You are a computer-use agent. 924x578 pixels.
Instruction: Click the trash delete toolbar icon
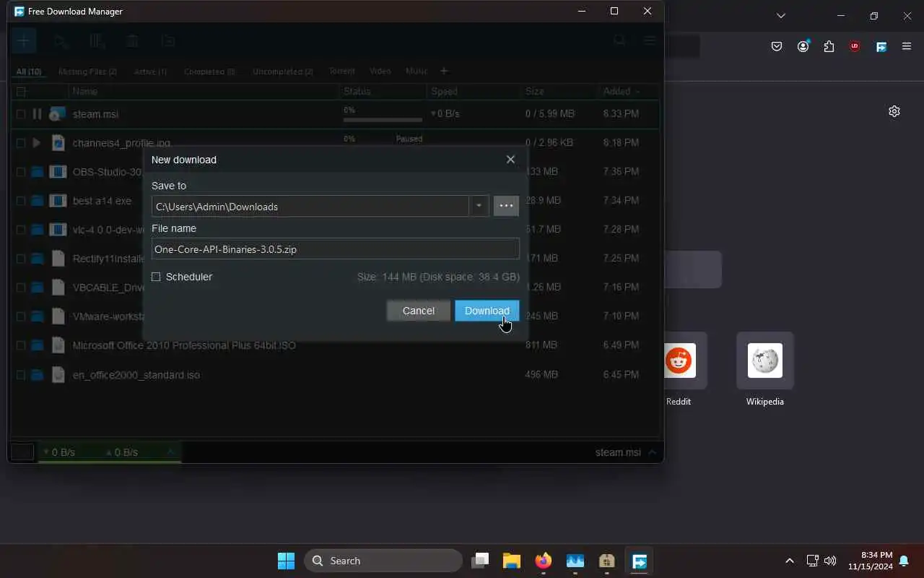click(132, 41)
